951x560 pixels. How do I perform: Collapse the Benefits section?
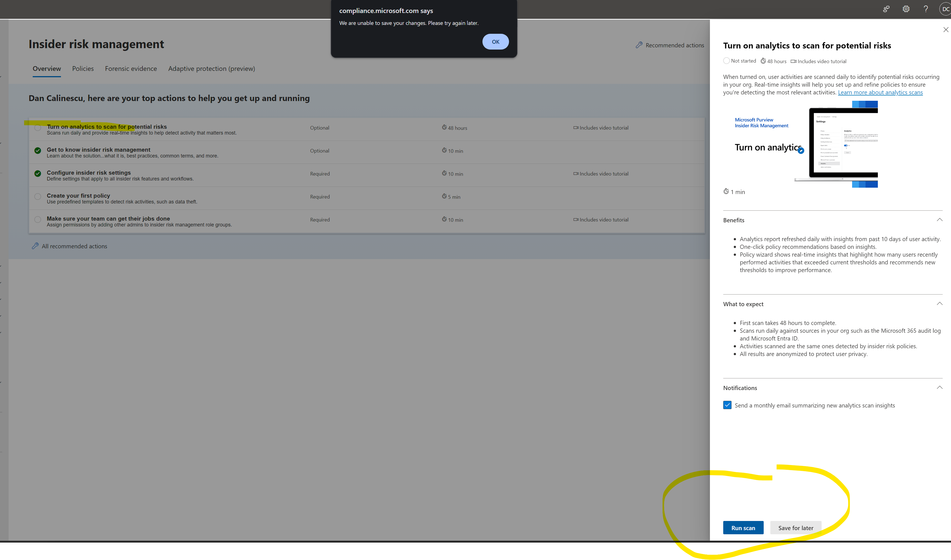[x=939, y=220]
